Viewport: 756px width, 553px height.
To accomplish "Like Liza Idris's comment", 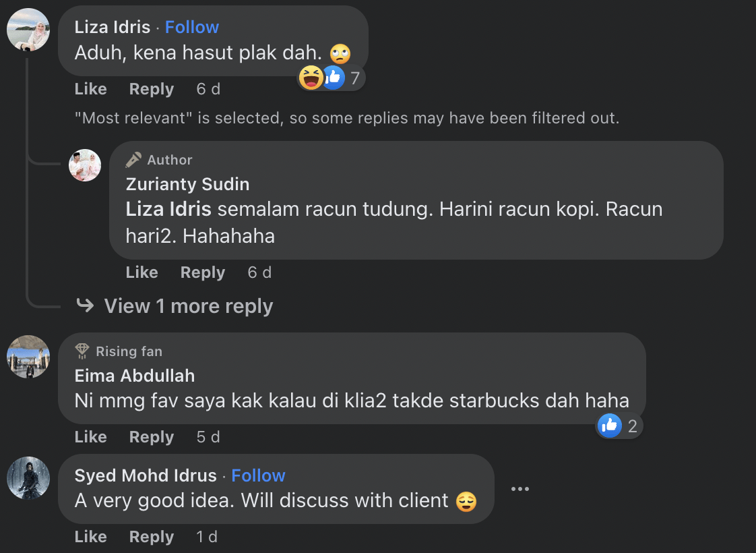I will pyautogui.click(x=90, y=89).
